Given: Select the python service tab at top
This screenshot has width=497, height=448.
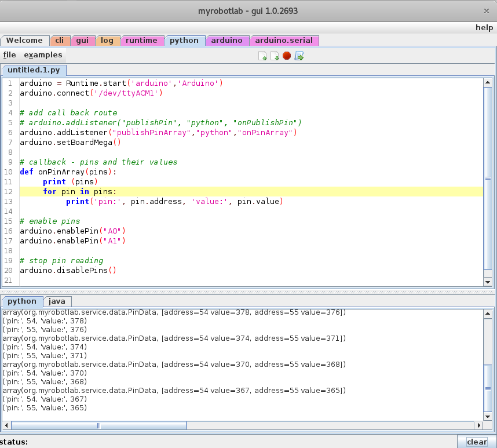Looking at the screenshot, I should pos(184,41).
